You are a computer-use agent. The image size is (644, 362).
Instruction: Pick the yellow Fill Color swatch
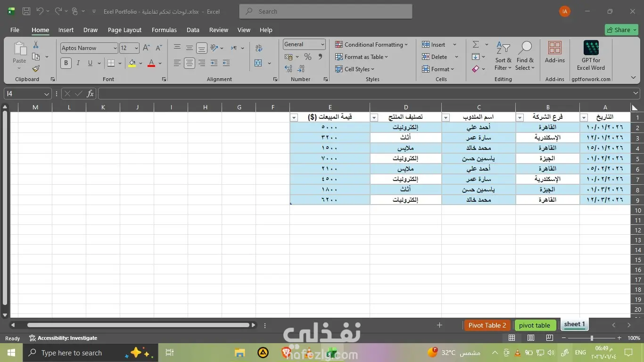(x=132, y=63)
